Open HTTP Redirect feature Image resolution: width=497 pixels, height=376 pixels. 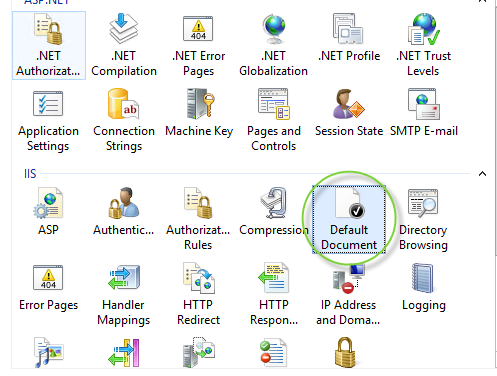198,295
